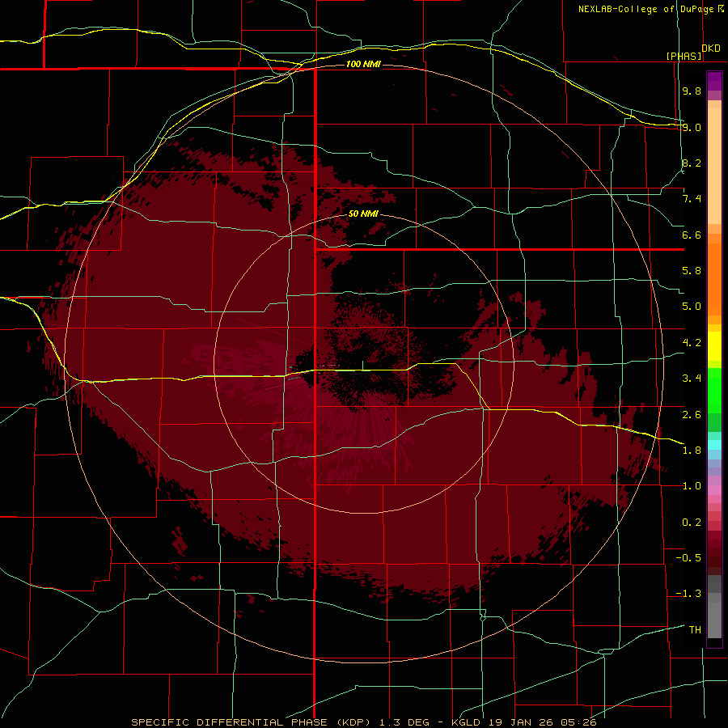Select the 9.8 value on the color scale

(692, 91)
